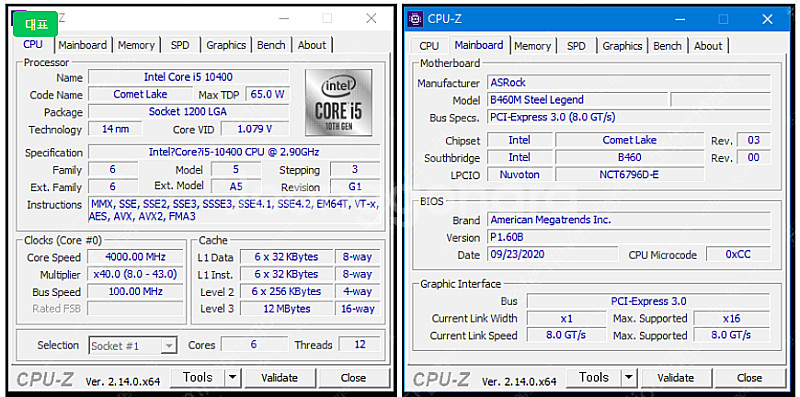
Task: Click the Threads value 12
Action: point(360,345)
